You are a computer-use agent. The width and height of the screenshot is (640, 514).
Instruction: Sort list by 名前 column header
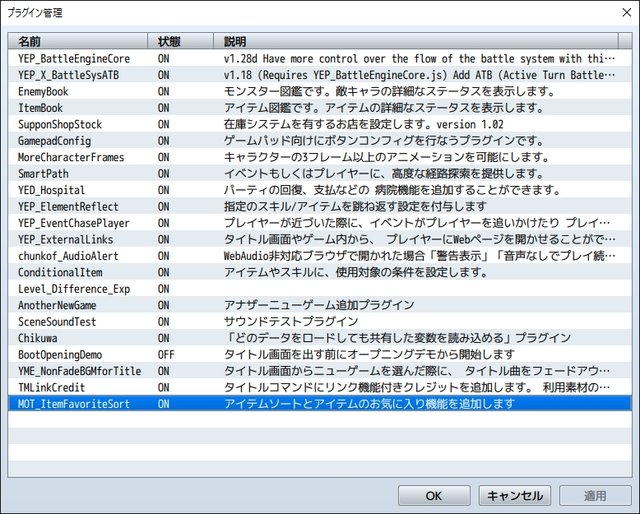[x=78, y=41]
